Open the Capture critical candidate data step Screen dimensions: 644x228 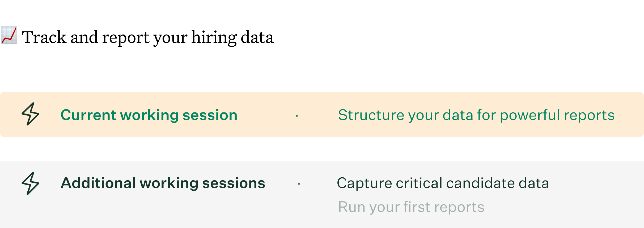coord(443,183)
